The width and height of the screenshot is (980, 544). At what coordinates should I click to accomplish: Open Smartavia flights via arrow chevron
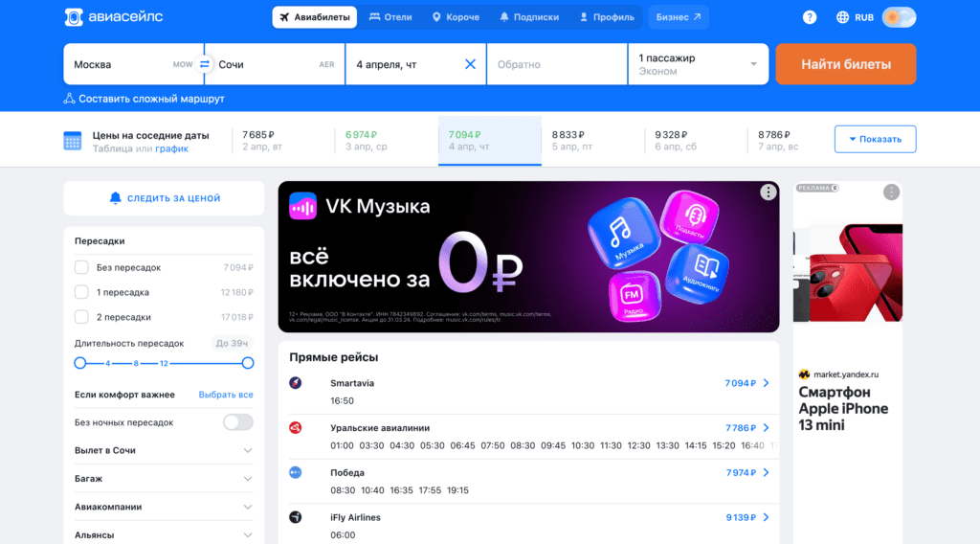[x=767, y=383]
